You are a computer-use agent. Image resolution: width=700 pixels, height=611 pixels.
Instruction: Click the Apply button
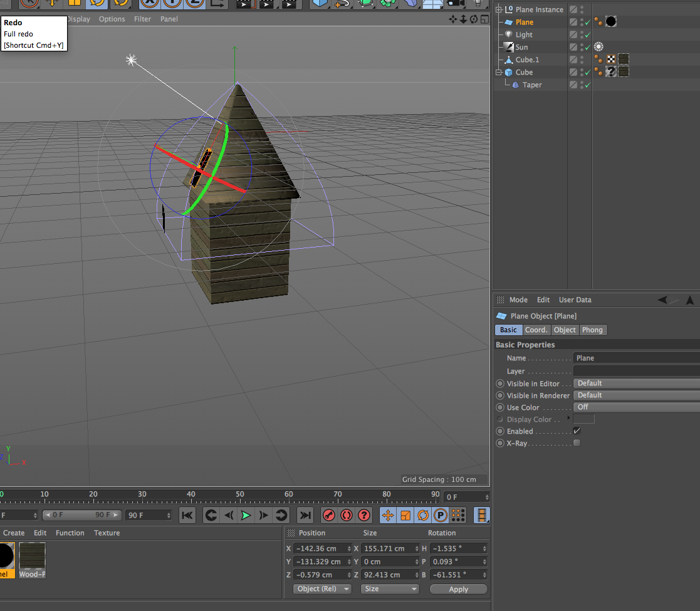458,589
